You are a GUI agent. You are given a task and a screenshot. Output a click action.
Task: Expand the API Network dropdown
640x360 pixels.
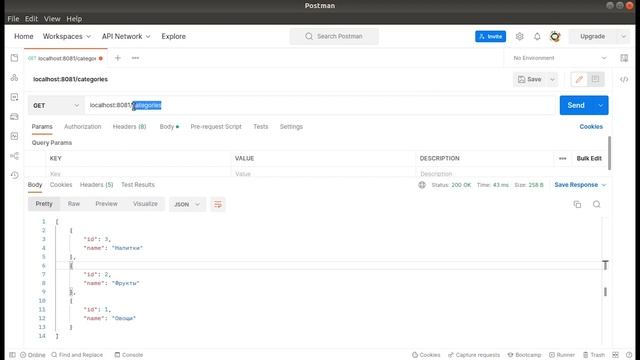[x=126, y=36]
